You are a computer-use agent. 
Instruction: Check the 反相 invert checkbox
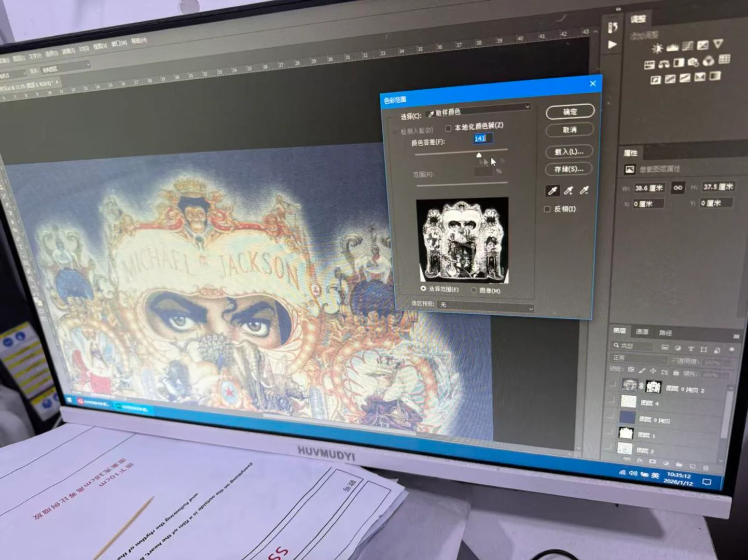[x=547, y=209]
